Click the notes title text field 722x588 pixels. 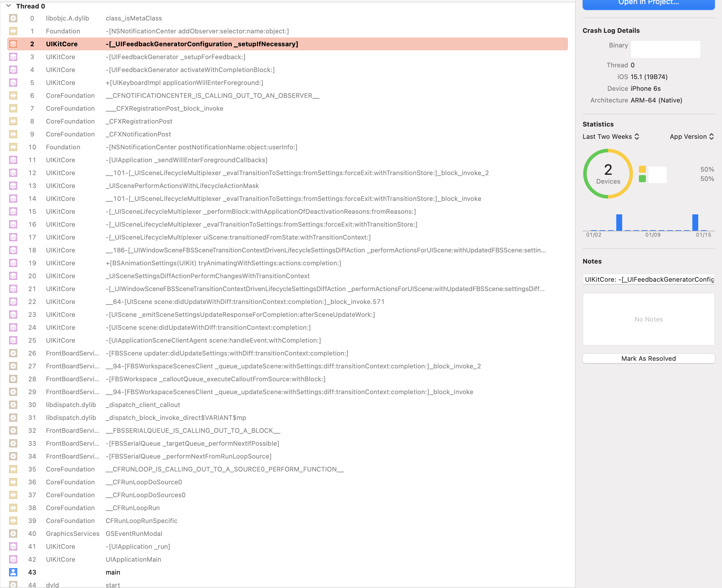[648, 279]
